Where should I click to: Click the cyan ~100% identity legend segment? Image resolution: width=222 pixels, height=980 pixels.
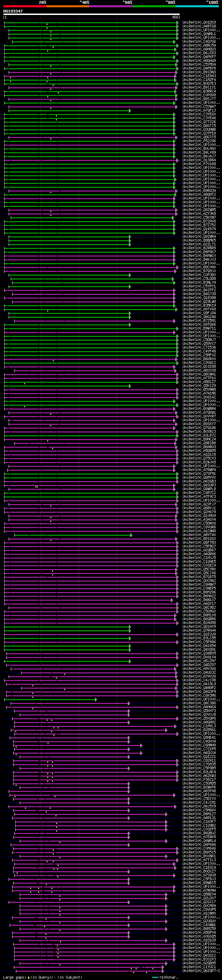click(197, 6)
